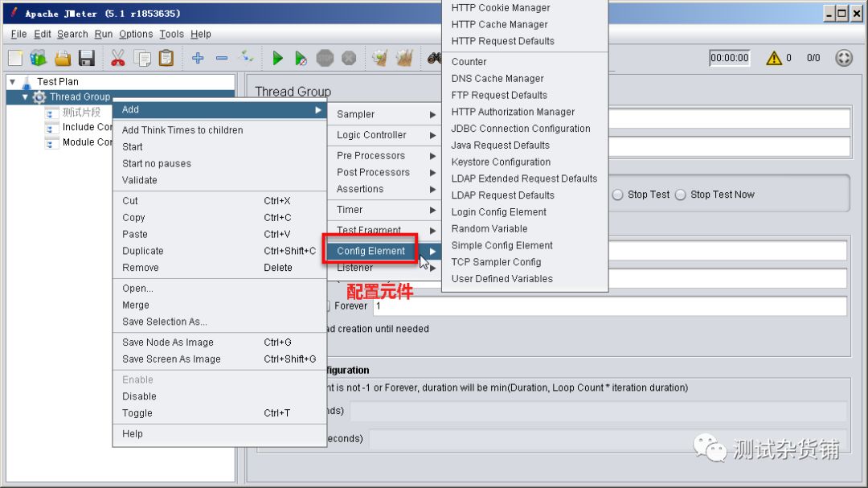This screenshot has width=868, height=488.
Task: Open the Config Element submenu
Action: tap(385, 251)
